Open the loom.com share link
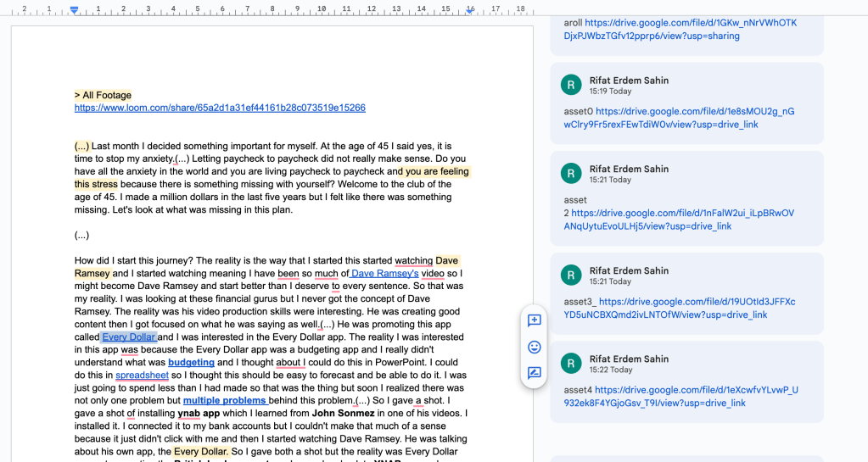The width and height of the screenshot is (868, 462). (x=220, y=108)
